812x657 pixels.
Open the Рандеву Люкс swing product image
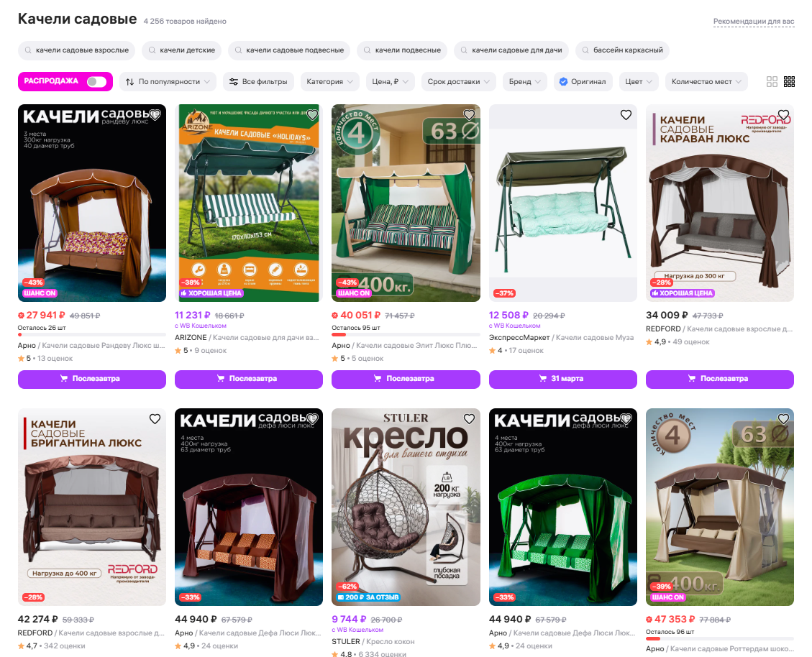pos(92,203)
